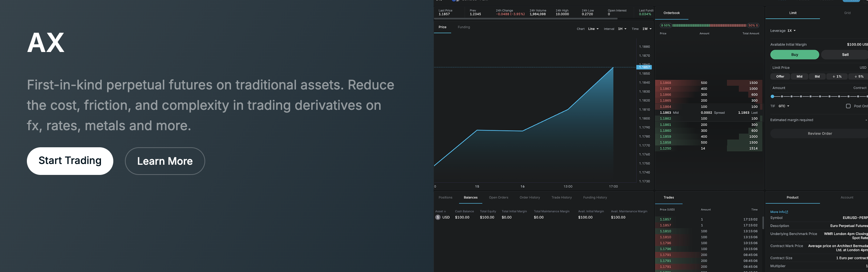Viewport: 868px width, 272px height.
Task: Open the Funding History tab
Action: [595, 197]
